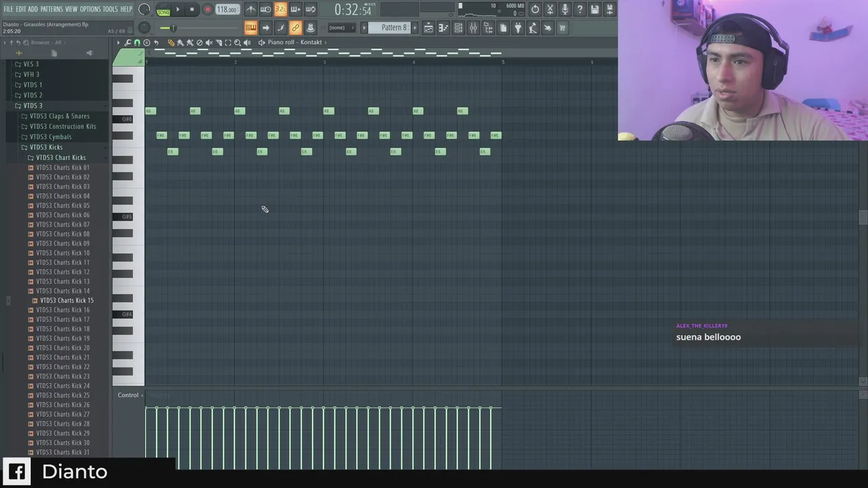Toggle typing keyboard to piano icon
Viewport: 868px width, 488px height.
pyautogui.click(x=251, y=28)
